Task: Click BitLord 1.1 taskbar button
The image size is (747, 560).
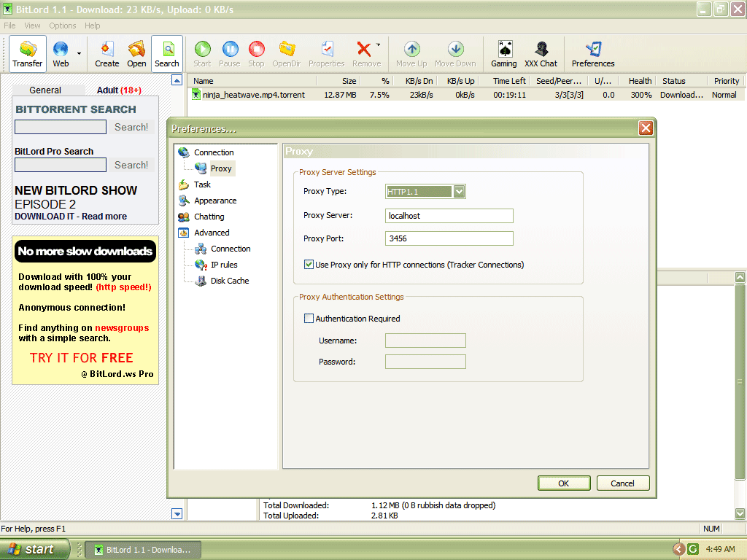Action: 143,550
